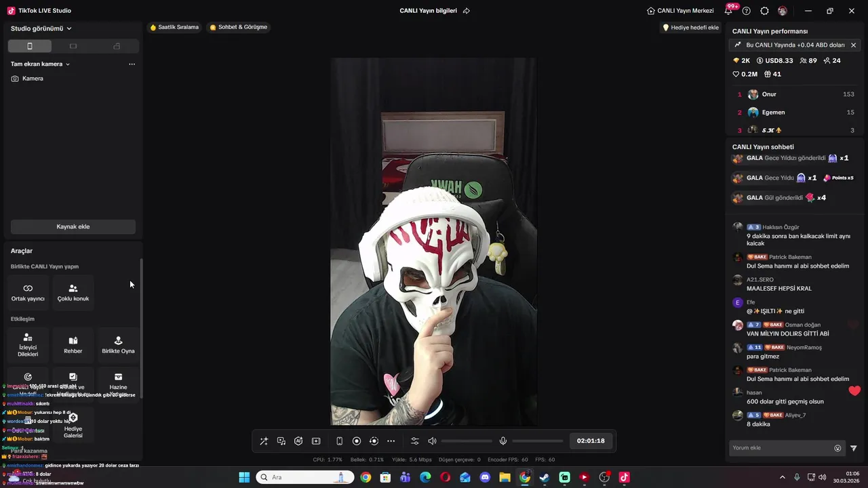This screenshot has width=868, height=488.
Task: Click Osman doğan's chat message
Action: pyautogui.click(x=793, y=329)
